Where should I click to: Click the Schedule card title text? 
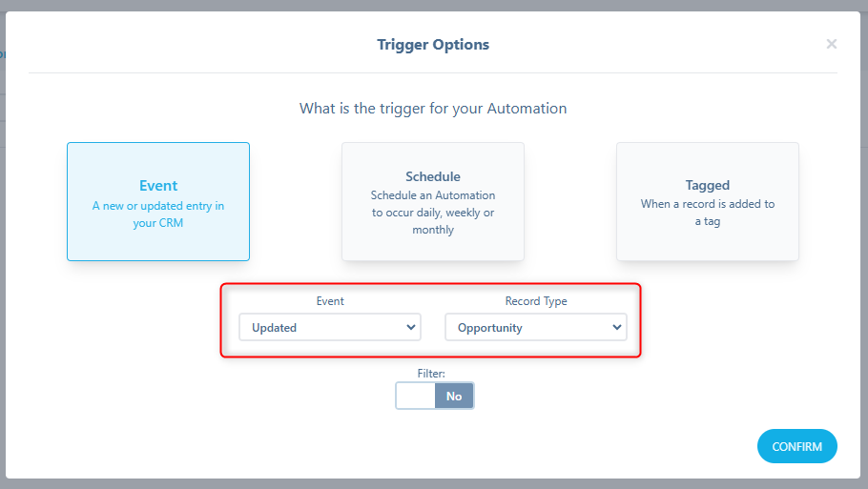pyautogui.click(x=433, y=176)
